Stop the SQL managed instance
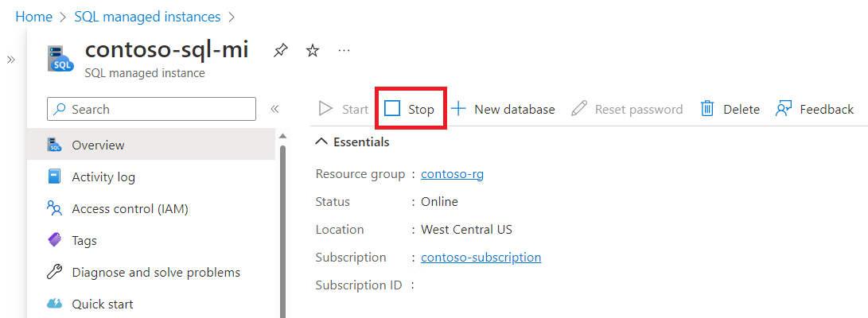This screenshot has width=868, height=318. pos(410,109)
